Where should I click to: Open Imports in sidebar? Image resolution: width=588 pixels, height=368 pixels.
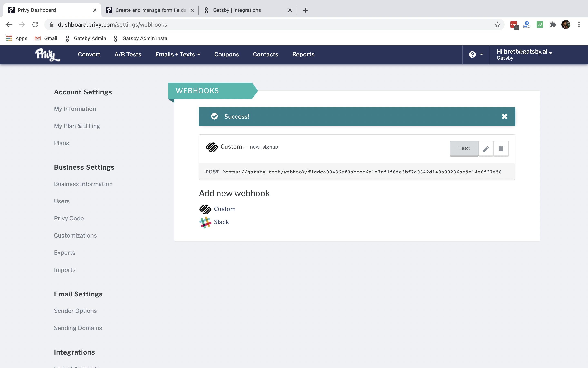pos(65,270)
